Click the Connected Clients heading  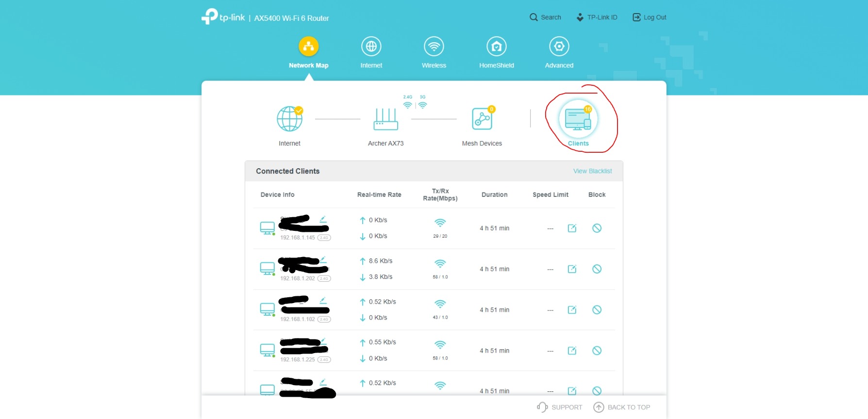[x=288, y=171]
